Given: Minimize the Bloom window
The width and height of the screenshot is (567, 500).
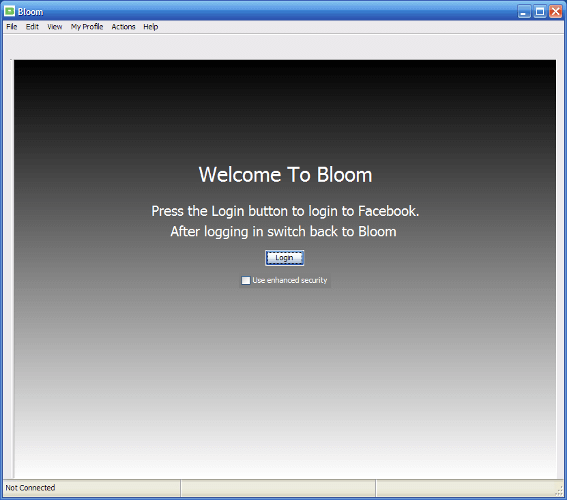Looking at the screenshot, I should click(524, 12).
